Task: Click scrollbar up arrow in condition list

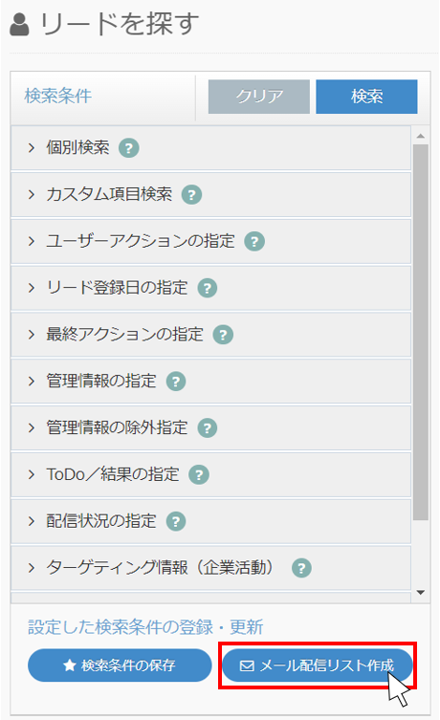Action: click(x=420, y=136)
